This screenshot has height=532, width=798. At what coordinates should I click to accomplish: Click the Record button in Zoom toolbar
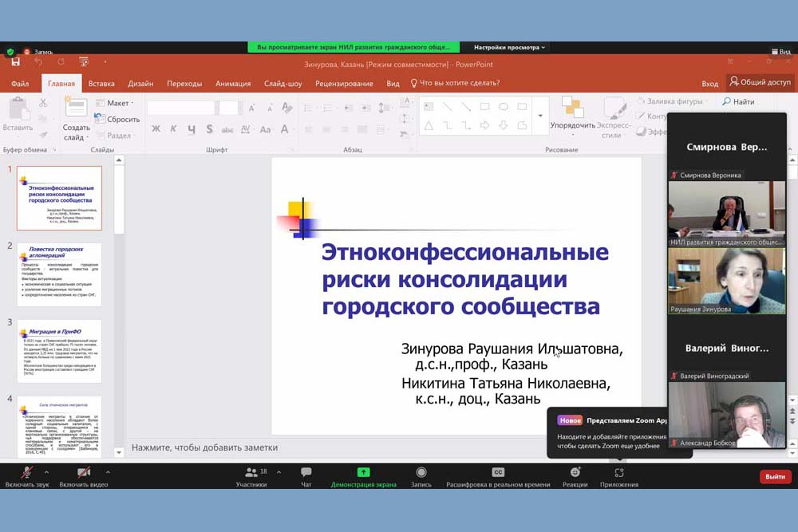pos(421,476)
